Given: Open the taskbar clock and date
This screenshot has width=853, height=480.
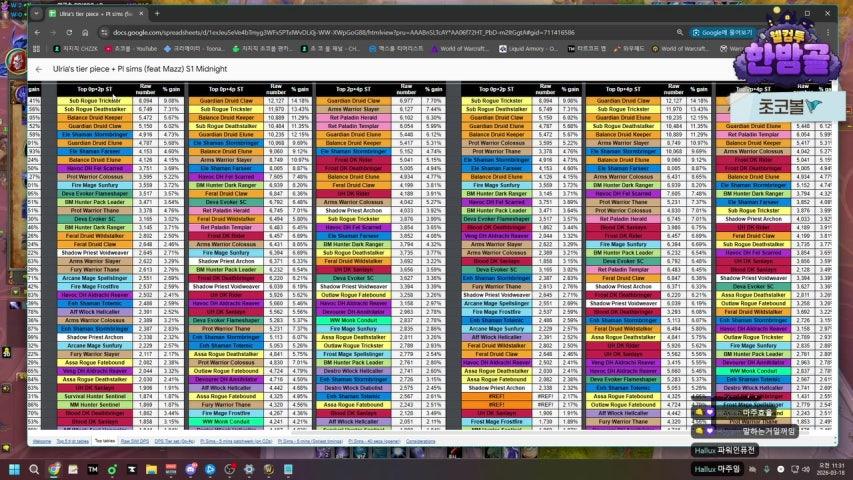Looking at the screenshot, I should 831,469.
